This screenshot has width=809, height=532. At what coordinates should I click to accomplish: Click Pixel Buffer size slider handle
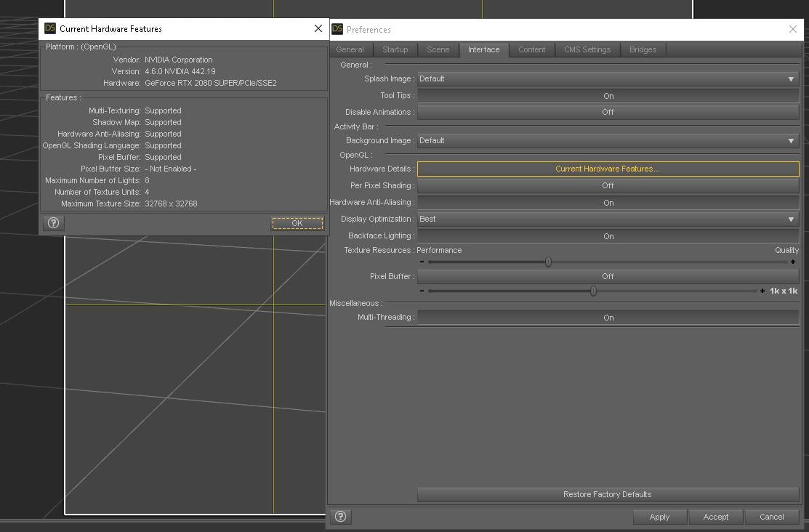593,291
